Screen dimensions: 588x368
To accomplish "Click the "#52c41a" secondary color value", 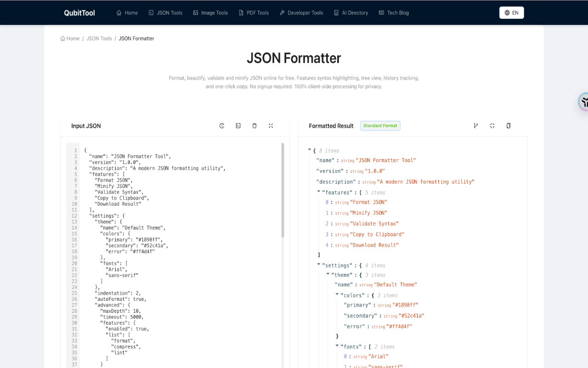I will point(411,316).
